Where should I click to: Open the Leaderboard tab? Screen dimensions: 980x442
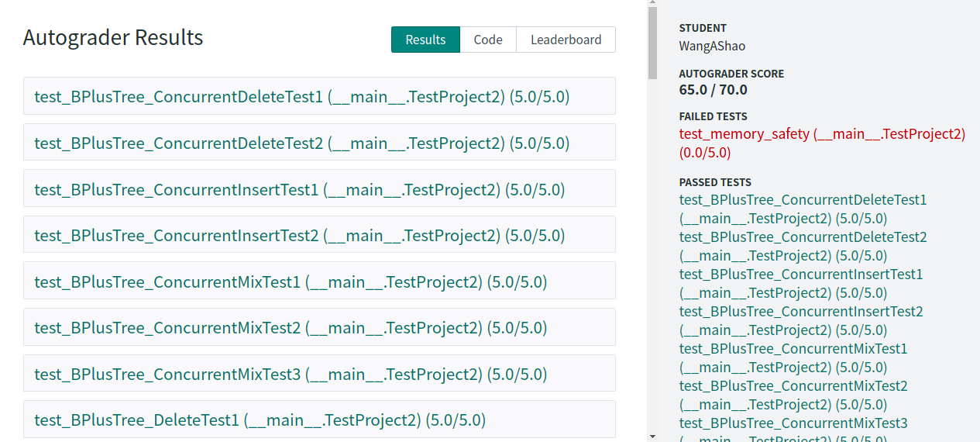(566, 40)
